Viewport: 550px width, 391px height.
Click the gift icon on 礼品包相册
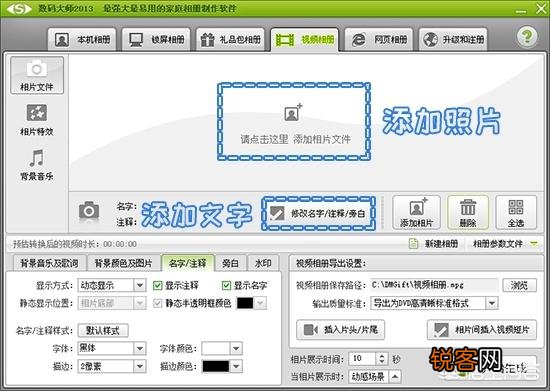pyautogui.click(x=207, y=40)
